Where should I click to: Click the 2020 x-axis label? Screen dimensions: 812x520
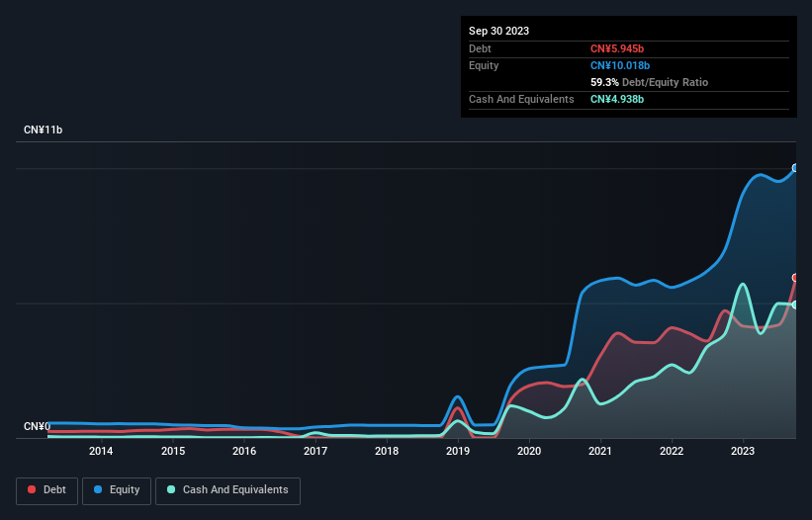(529, 451)
